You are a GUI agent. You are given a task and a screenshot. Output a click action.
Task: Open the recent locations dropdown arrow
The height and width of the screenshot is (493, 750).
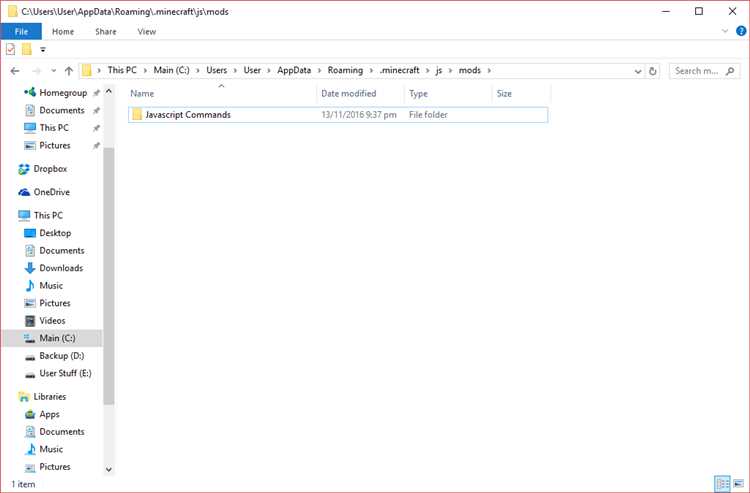(54, 71)
